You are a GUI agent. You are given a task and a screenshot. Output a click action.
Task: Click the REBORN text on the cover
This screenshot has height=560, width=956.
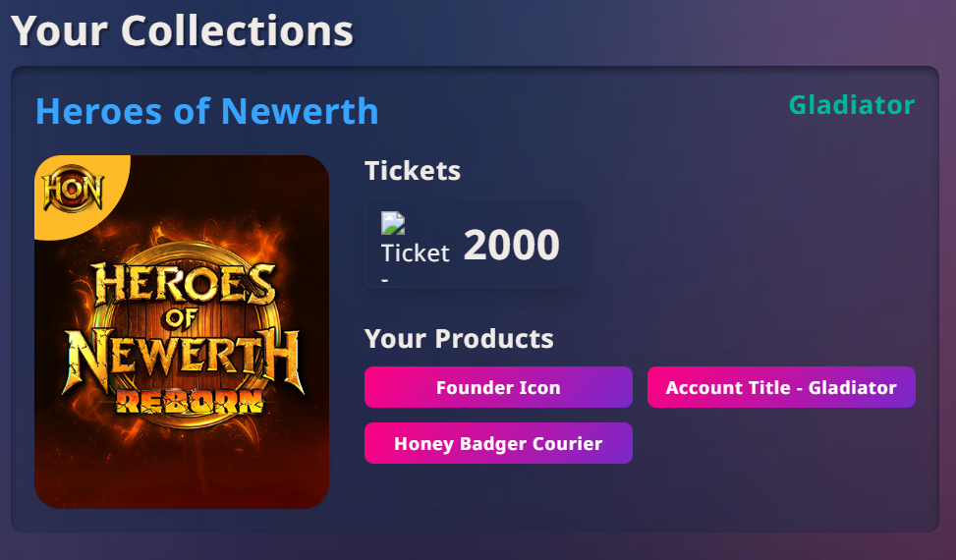point(190,400)
